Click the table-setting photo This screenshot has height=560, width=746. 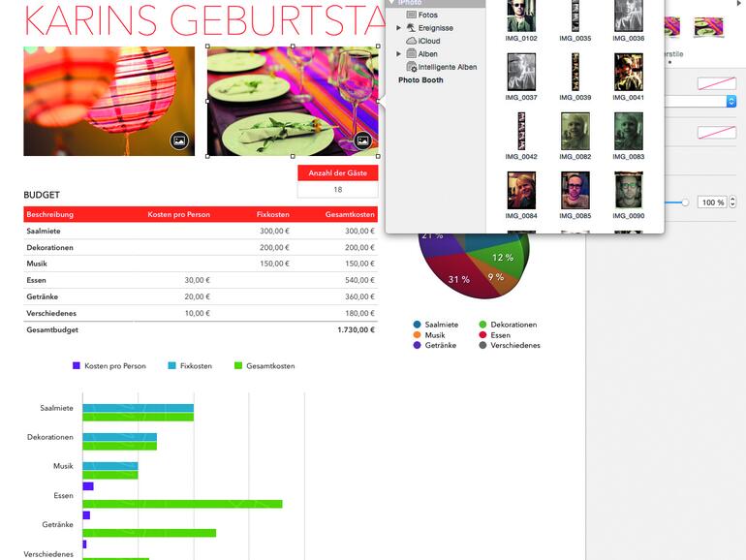(293, 101)
